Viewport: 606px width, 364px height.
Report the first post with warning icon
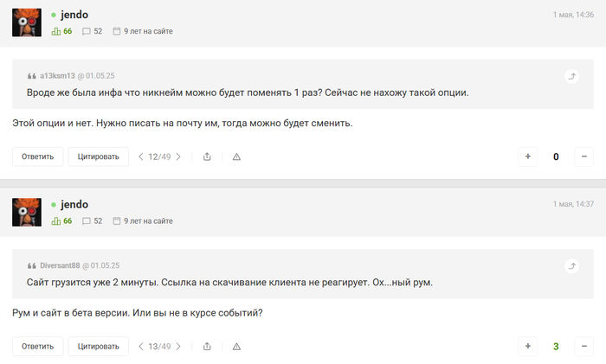point(236,156)
